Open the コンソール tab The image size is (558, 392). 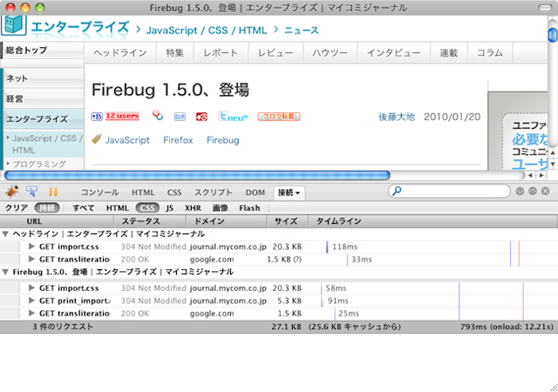point(100,193)
